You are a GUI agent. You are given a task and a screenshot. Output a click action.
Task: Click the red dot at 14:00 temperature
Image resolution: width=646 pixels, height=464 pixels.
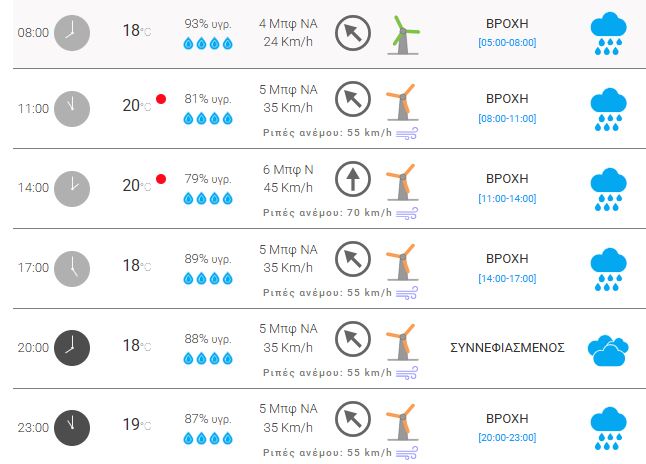coord(160,180)
